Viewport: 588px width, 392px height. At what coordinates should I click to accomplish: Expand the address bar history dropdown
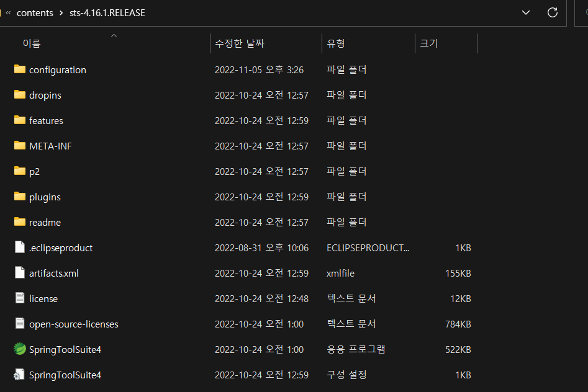click(x=526, y=12)
